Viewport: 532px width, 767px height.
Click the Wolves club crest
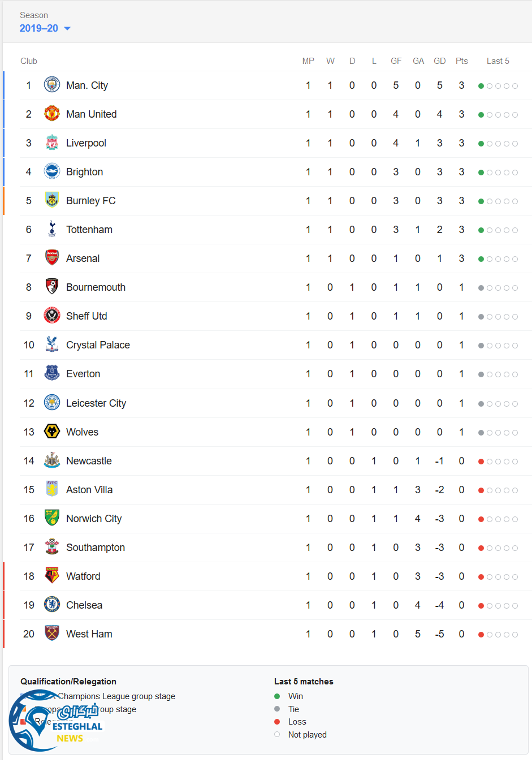coord(52,432)
